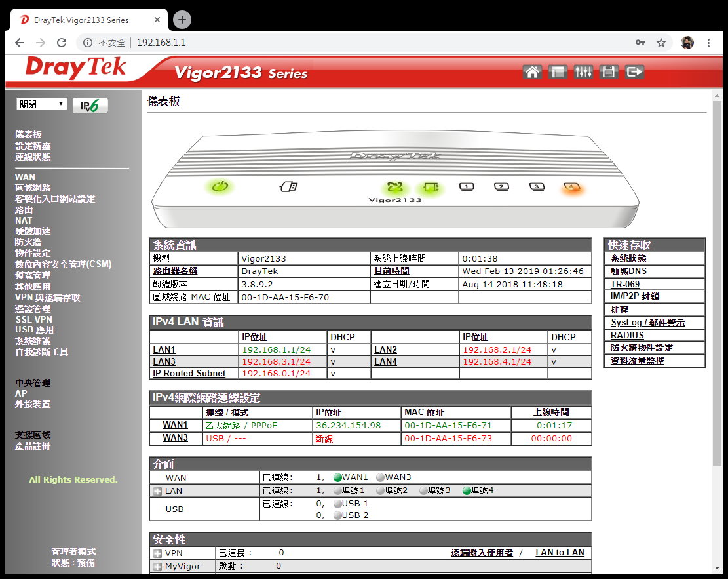Expand the VPN row under 安全性

158,553
